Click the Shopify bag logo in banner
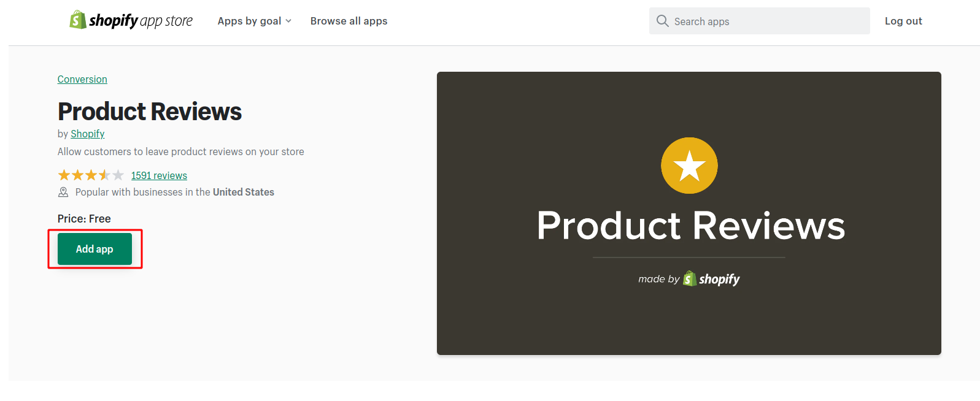Image resolution: width=980 pixels, height=401 pixels. pos(690,278)
